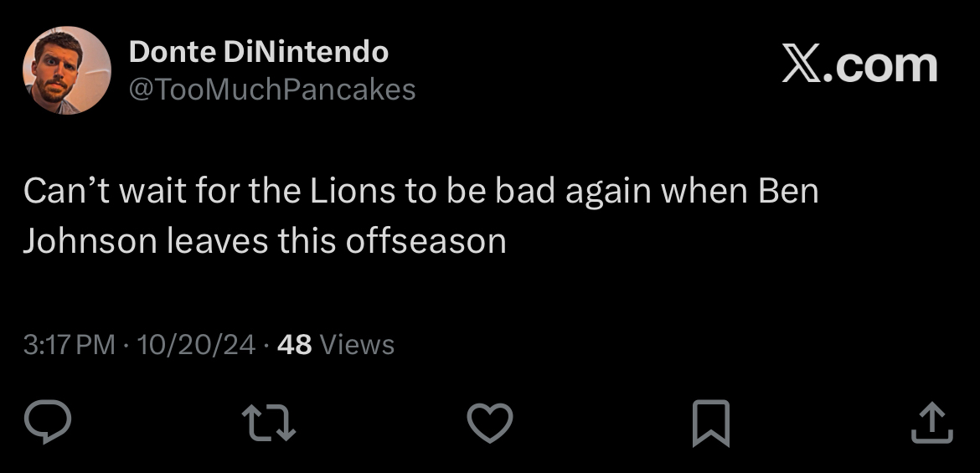
Task: Open the profile picture avatar
Action: (66, 70)
